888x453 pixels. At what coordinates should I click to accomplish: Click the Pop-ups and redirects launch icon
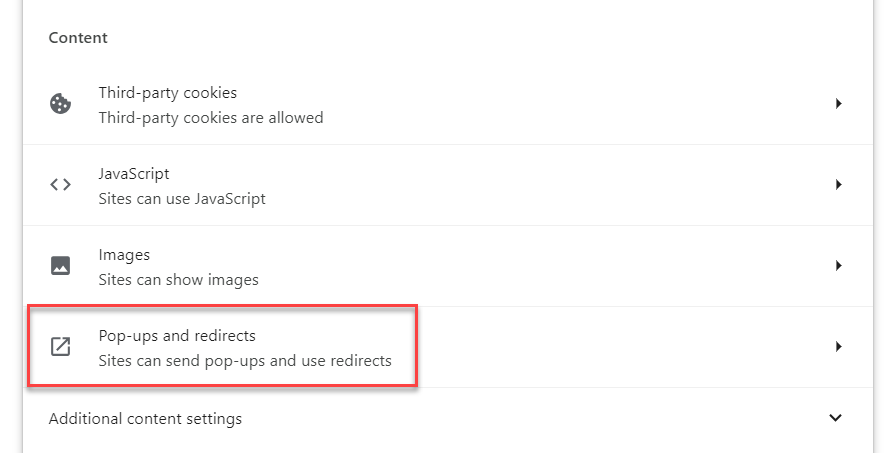(x=60, y=347)
